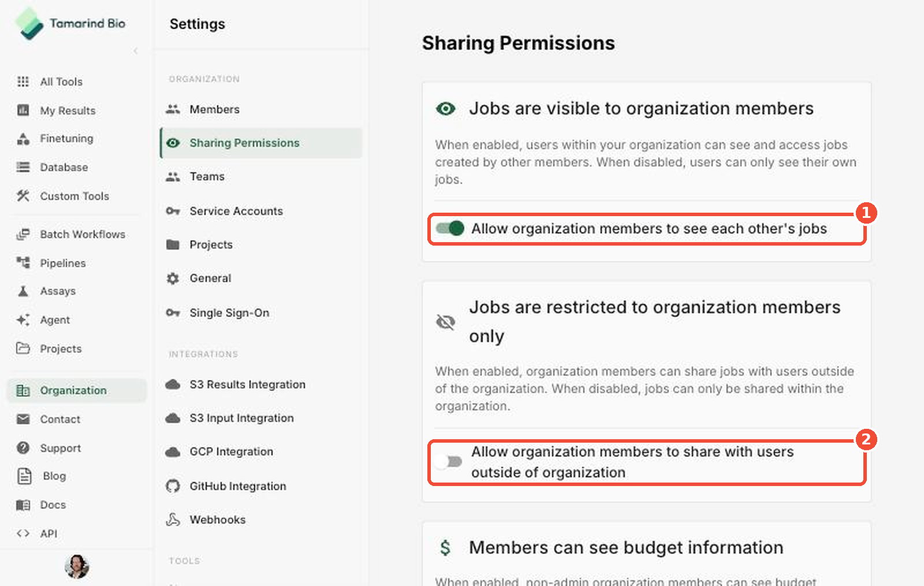Click the Tamarind Bio logo
Screen dimensions: 924x586
[x=70, y=24]
